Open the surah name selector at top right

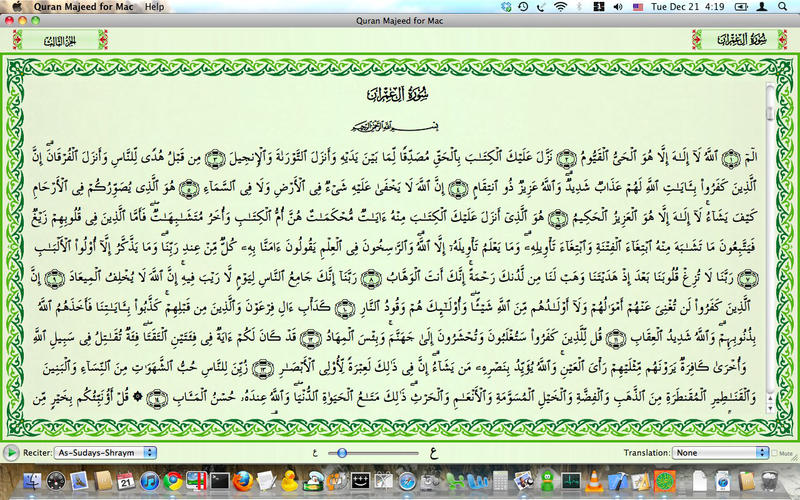tap(740, 40)
